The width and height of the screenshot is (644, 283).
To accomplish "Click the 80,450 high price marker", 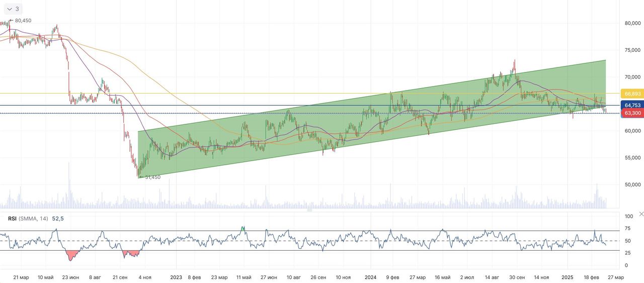I will click(x=22, y=21).
